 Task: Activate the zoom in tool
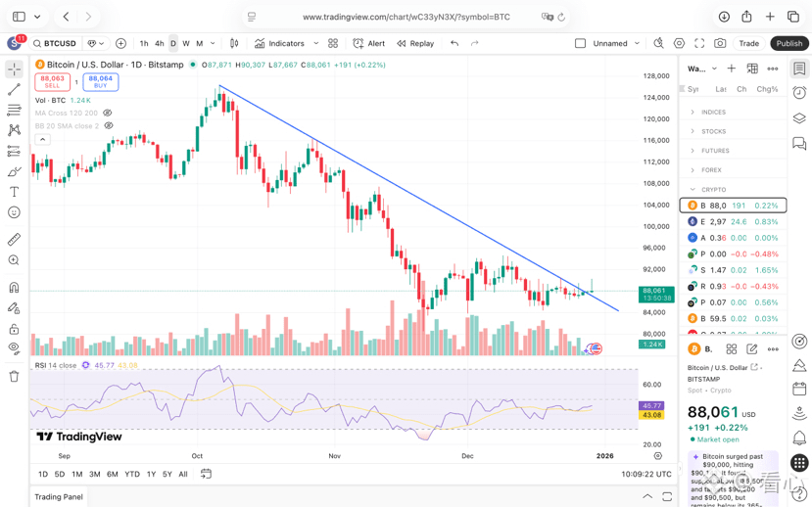tap(14, 260)
